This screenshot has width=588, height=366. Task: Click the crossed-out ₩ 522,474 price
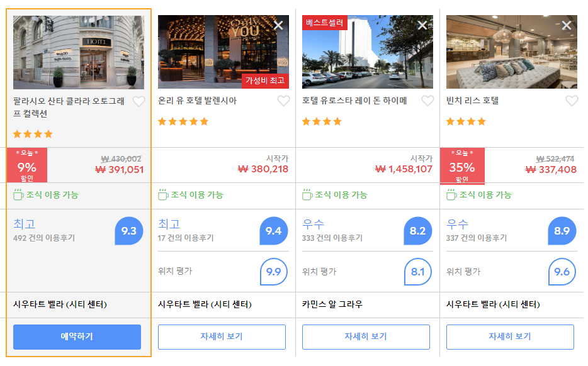(555, 159)
